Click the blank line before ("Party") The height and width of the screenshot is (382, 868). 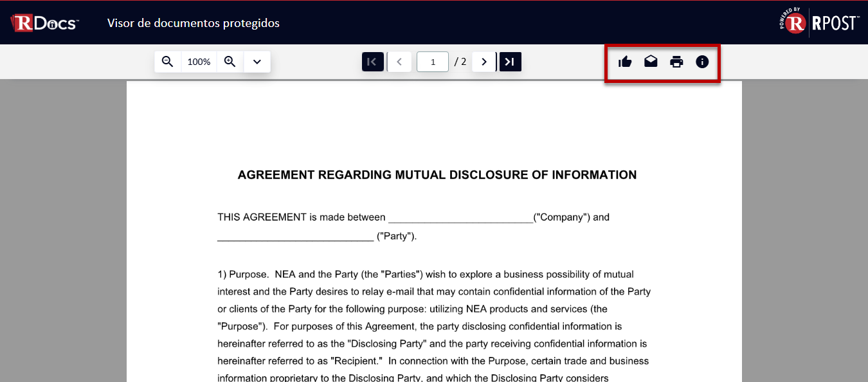295,237
